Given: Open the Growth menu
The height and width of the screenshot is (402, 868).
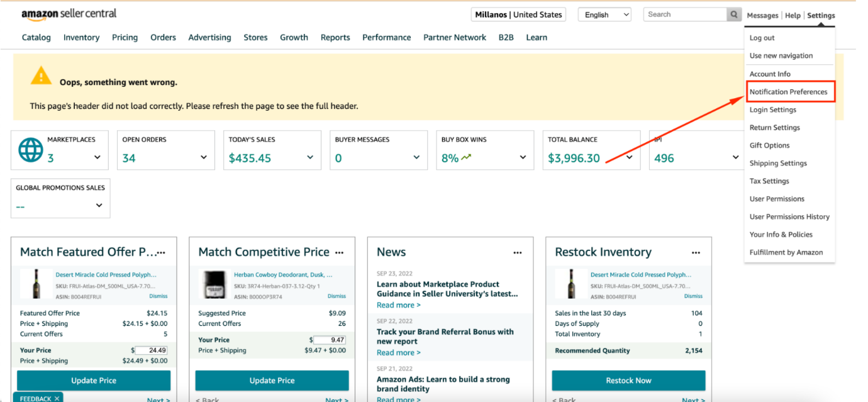Looking at the screenshot, I should pos(294,37).
